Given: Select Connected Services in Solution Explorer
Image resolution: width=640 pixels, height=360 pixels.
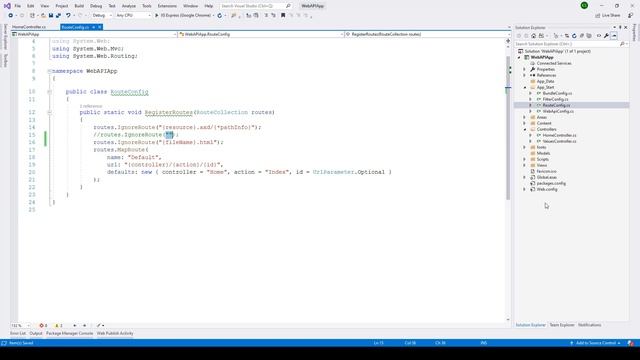Looking at the screenshot, I should (x=554, y=63).
